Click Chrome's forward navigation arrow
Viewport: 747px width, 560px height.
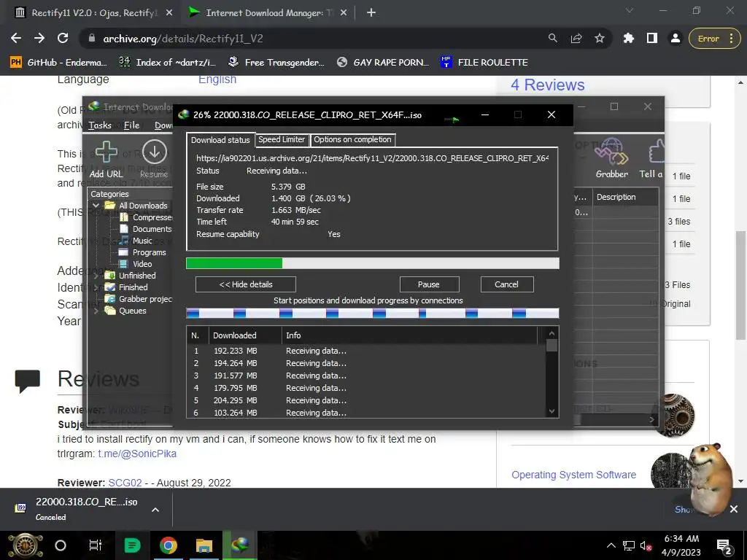coord(39,39)
